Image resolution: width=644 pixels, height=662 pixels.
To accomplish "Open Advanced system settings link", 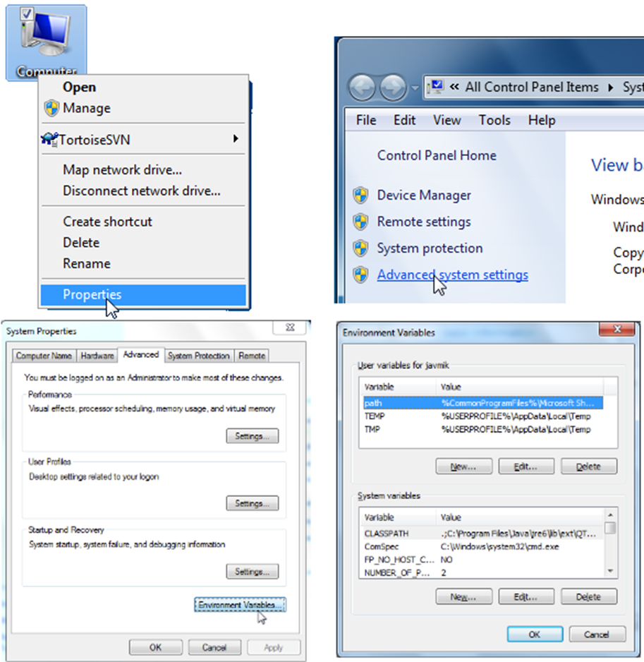I will coord(452,275).
